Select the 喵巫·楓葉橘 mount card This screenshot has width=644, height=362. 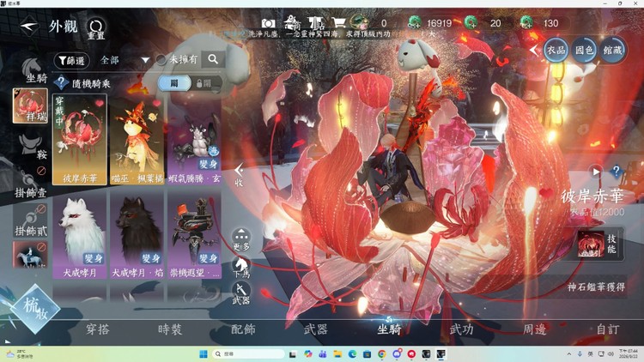[137, 140]
